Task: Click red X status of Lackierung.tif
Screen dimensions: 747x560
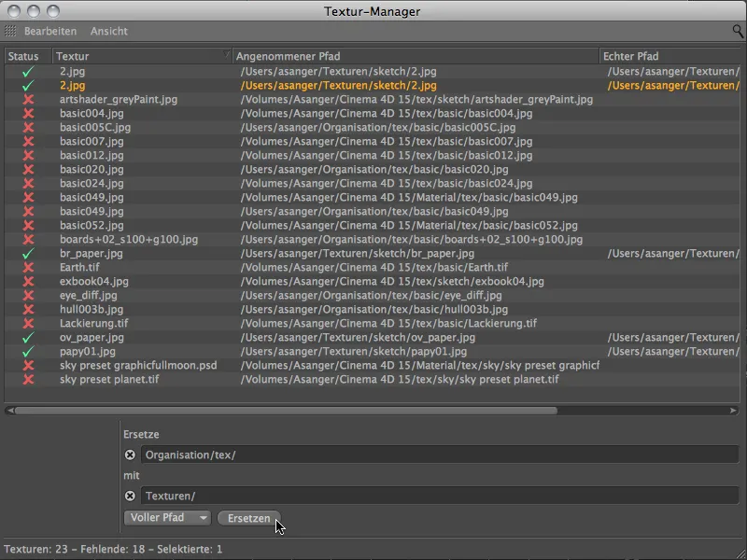Action: coord(28,323)
